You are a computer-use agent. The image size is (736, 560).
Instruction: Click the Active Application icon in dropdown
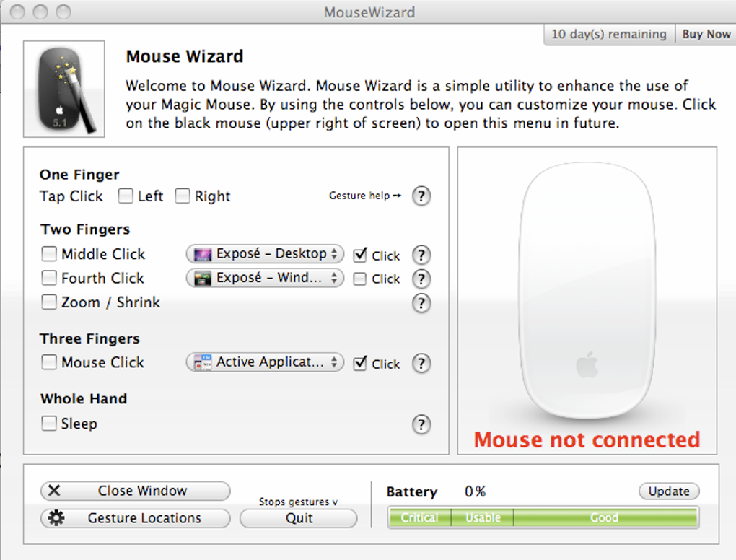point(202,362)
